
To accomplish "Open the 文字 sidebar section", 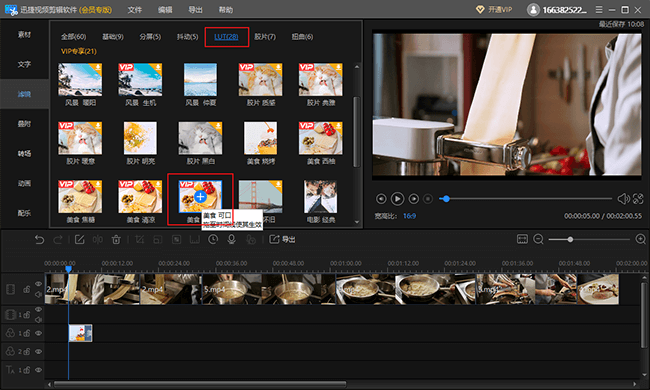I will tap(24, 64).
